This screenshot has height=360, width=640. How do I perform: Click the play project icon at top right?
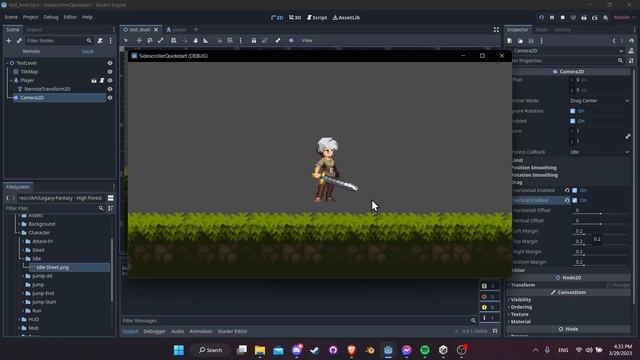pyautogui.click(x=541, y=18)
